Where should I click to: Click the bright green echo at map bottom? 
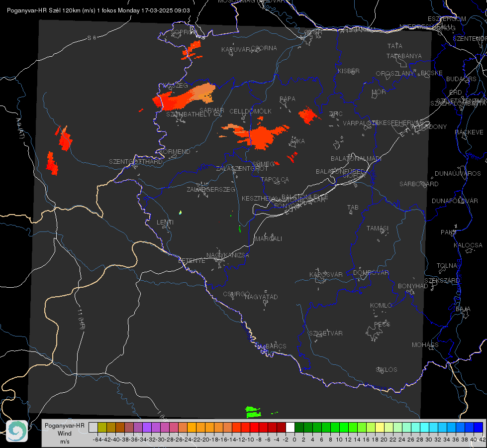pos(253,412)
